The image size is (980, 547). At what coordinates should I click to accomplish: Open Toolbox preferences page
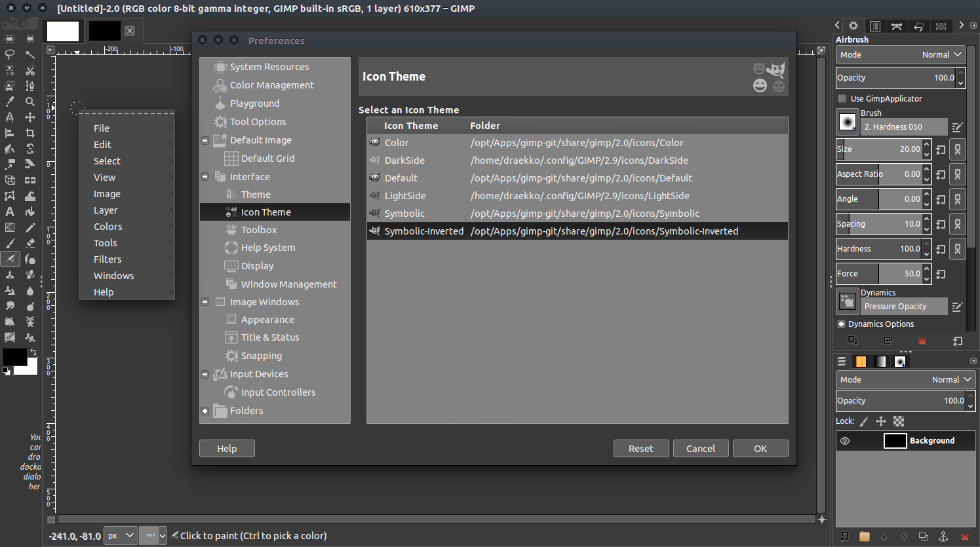point(259,230)
